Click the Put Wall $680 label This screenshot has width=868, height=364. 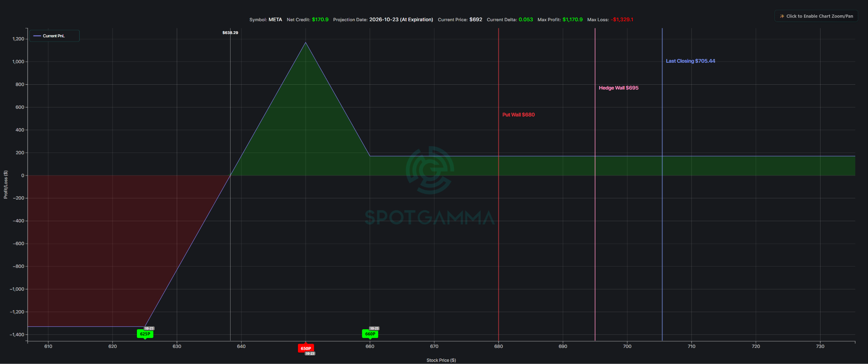point(518,115)
